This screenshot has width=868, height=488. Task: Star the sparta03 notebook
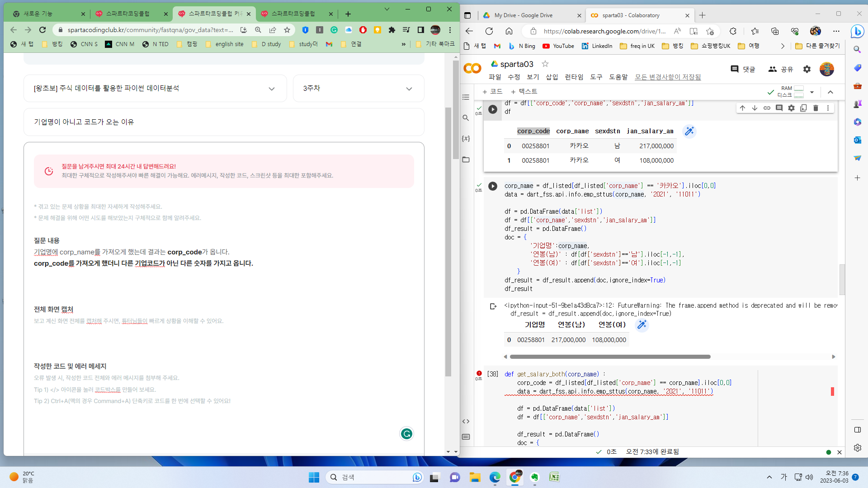[545, 64]
